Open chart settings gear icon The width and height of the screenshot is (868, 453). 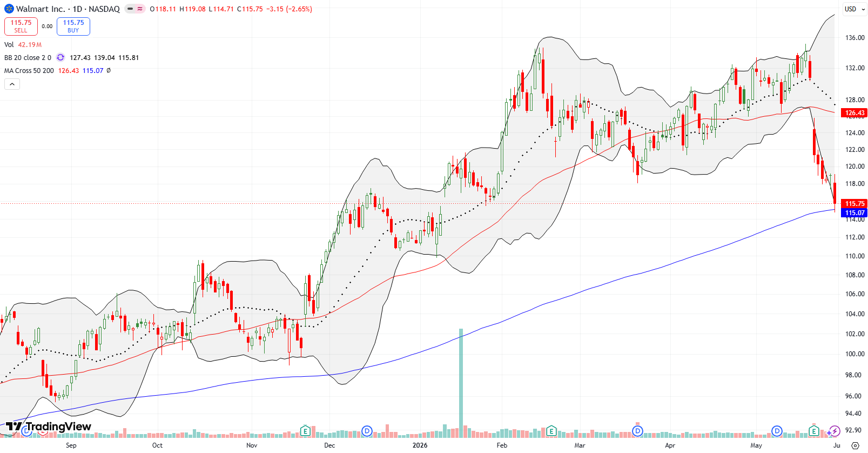pyautogui.click(x=855, y=445)
